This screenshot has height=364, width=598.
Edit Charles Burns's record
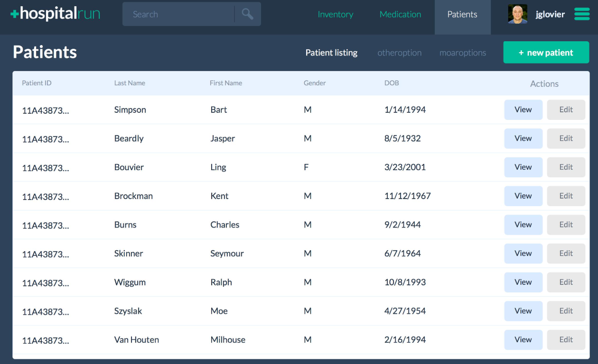tap(566, 225)
